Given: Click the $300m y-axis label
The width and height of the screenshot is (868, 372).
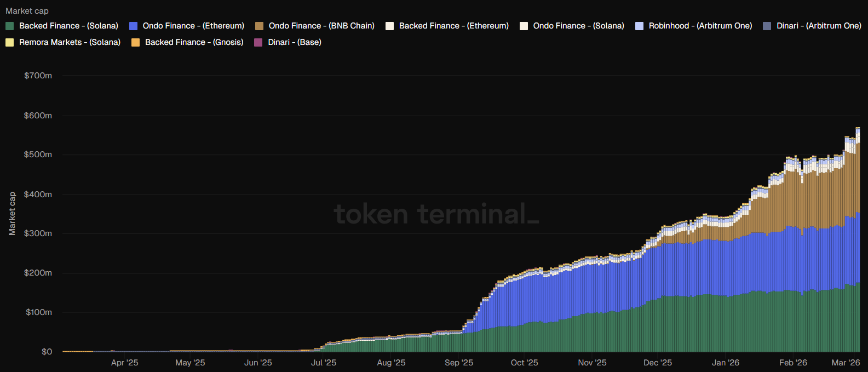Looking at the screenshot, I should tap(38, 233).
